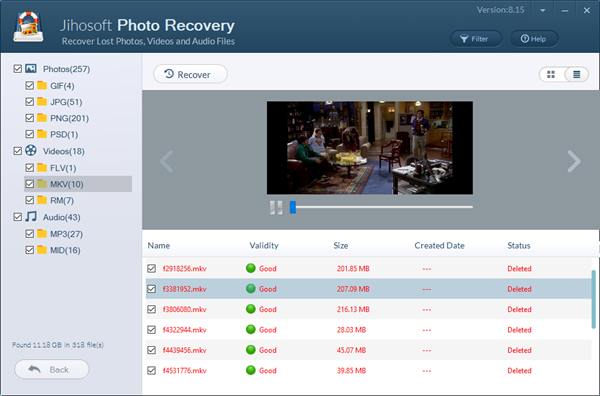The width and height of the screenshot is (600, 396).
Task: Toggle the RM(7) folder checkbox
Action: (29, 200)
